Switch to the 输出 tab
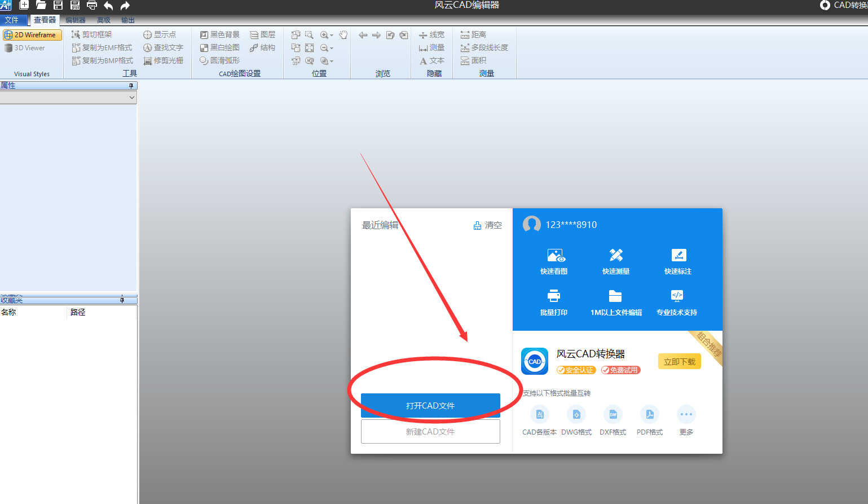Image resolution: width=868 pixels, height=504 pixels. click(x=128, y=20)
